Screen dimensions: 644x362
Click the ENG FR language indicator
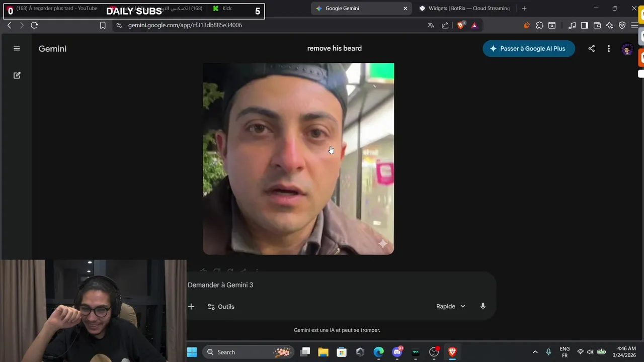click(x=565, y=352)
